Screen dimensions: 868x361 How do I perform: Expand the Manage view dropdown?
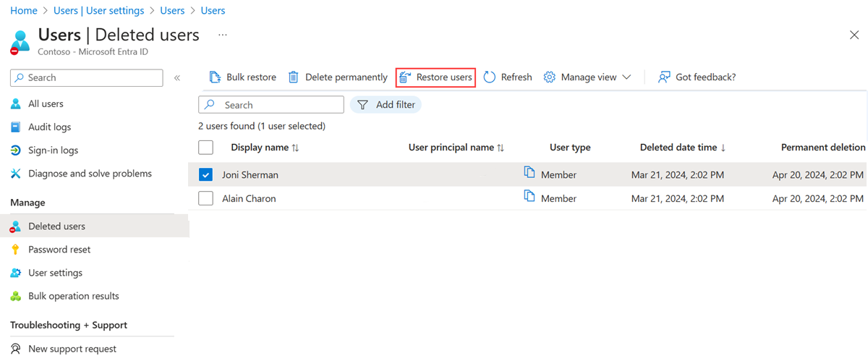tap(588, 77)
